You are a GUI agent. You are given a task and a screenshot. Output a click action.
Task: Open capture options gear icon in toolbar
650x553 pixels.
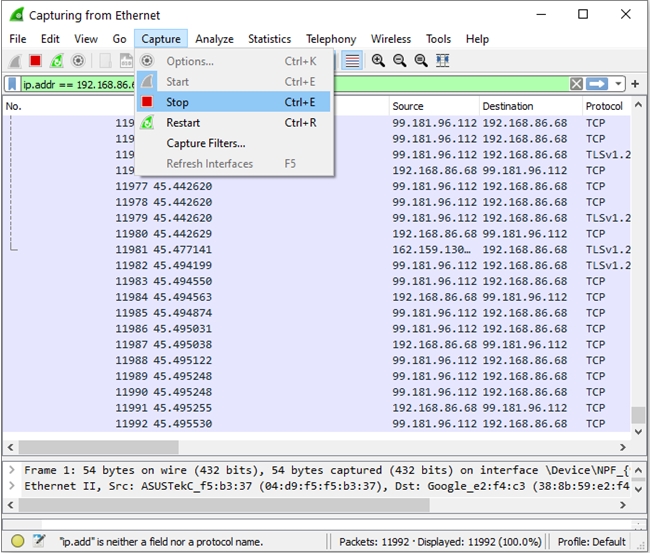pyautogui.click(x=78, y=61)
